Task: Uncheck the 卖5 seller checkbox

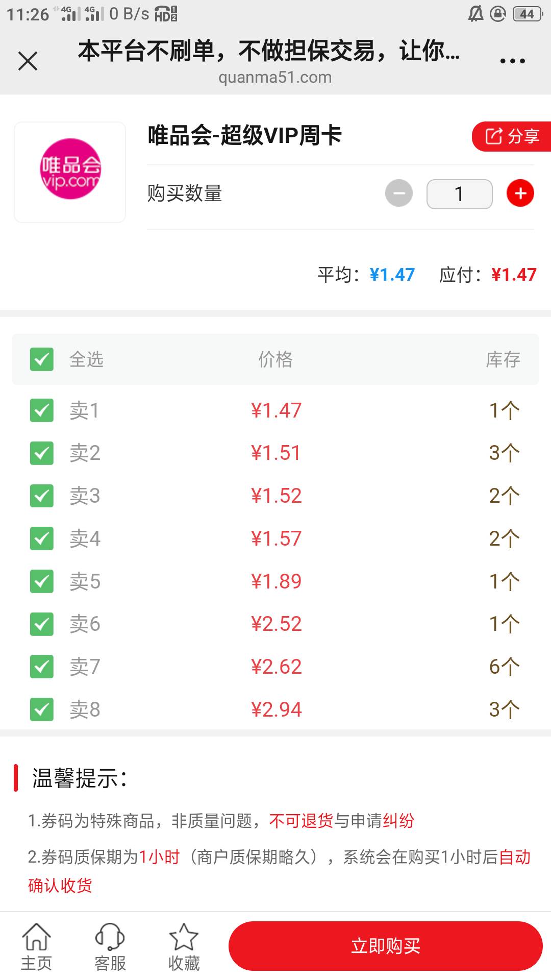Action: (x=42, y=581)
